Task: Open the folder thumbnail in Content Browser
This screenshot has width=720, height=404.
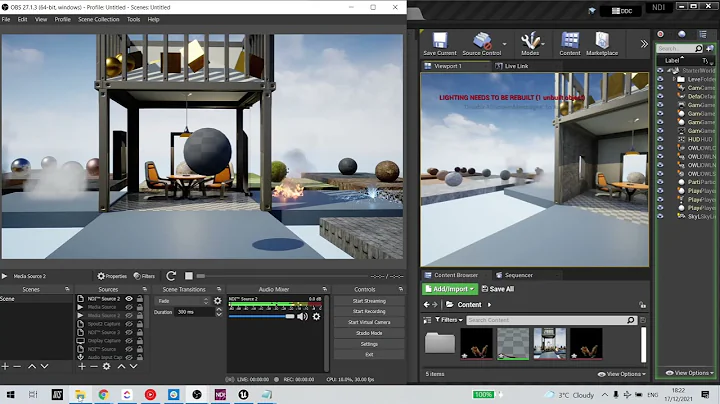Action: point(439,343)
